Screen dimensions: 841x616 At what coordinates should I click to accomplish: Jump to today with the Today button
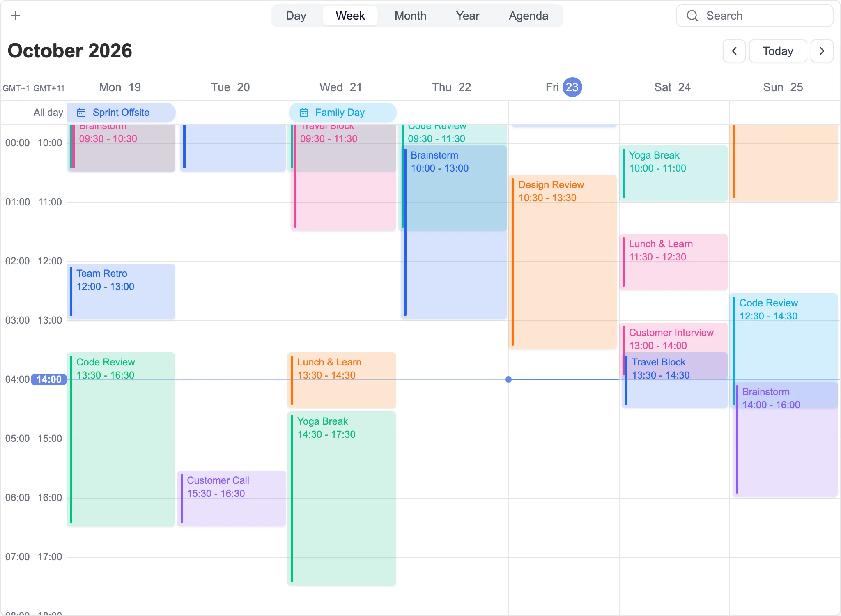[x=778, y=51]
